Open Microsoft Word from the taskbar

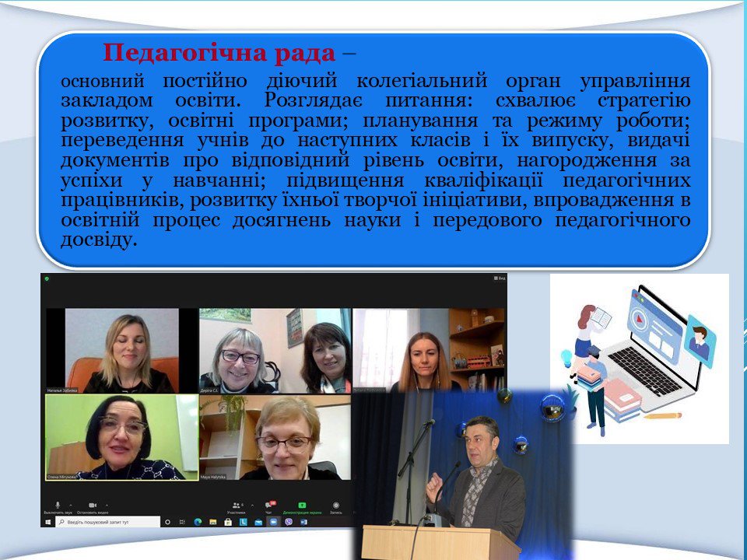coord(304,522)
